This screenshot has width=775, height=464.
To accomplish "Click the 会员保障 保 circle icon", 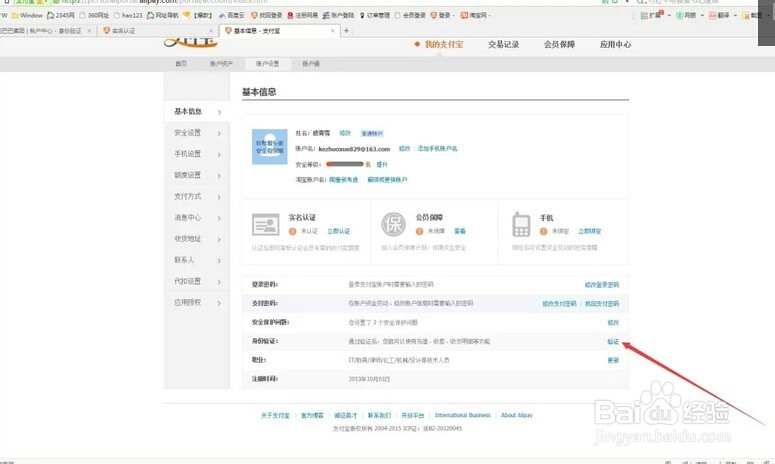I will pyautogui.click(x=393, y=224).
